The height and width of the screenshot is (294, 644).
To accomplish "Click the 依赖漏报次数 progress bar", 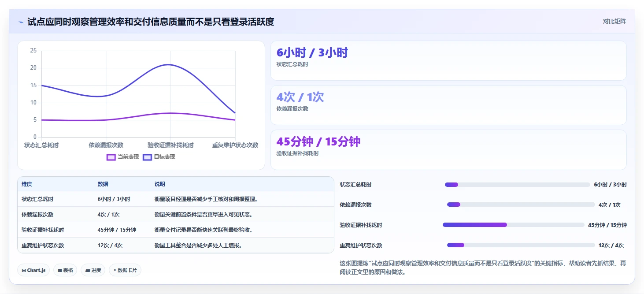I will (x=521, y=205).
